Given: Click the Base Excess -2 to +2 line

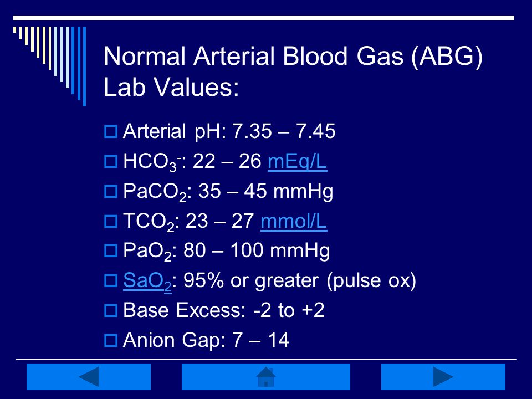Looking at the screenshot, I should pos(223,310).
